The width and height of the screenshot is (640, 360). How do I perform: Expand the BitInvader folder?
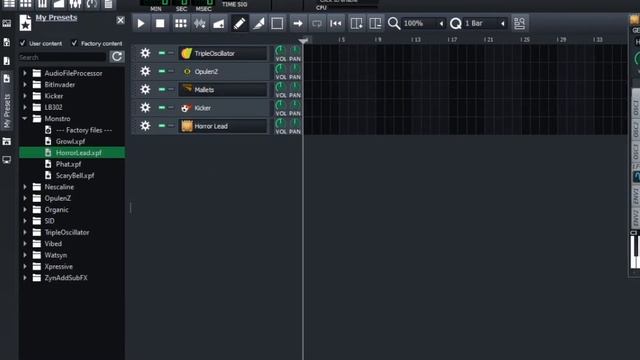click(25, 84)
